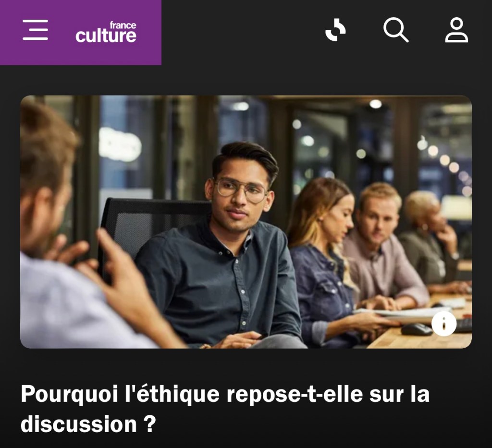
Task: Go home via the France Culture logo
Action: coord(106,32)
